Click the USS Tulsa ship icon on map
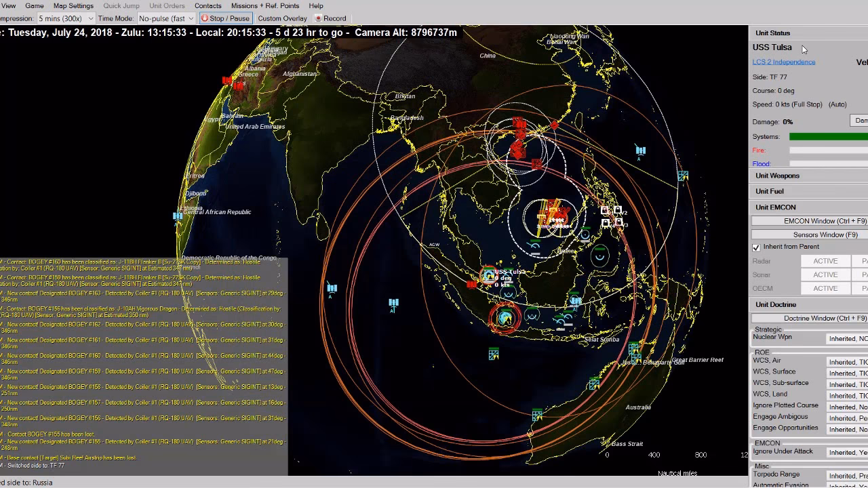This screenshot has height=488, width=868. click(488, 274)
